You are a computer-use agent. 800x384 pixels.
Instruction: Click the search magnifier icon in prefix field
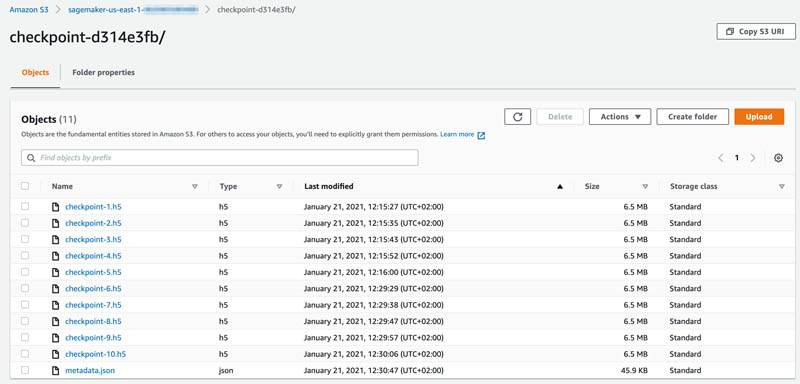[x=32, y=158]
